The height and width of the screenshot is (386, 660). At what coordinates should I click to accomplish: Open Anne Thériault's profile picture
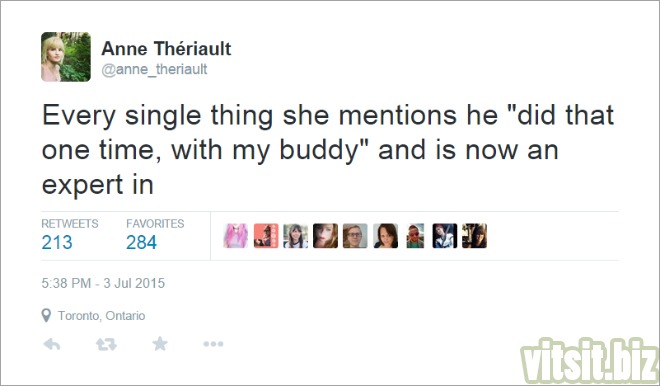(x=66, y=56)
